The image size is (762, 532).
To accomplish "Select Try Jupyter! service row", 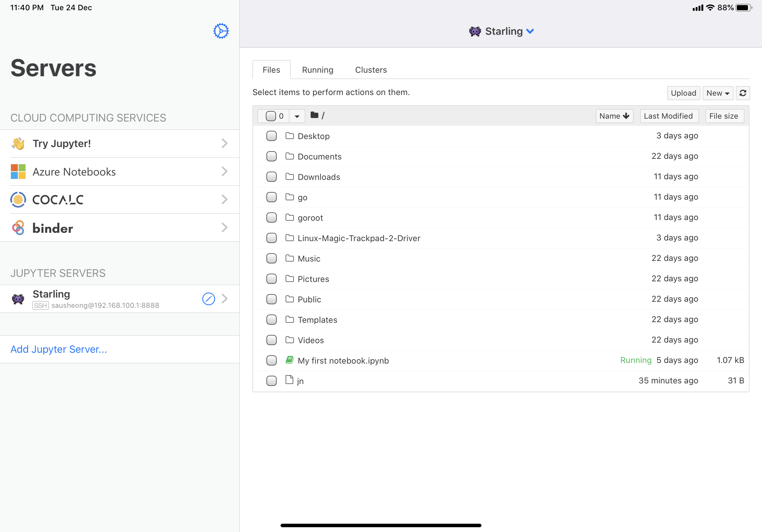I will [119, 143].
